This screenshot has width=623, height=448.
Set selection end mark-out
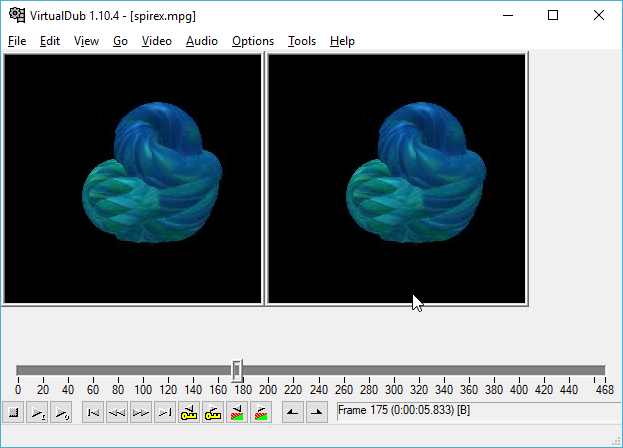coord(317,412)
